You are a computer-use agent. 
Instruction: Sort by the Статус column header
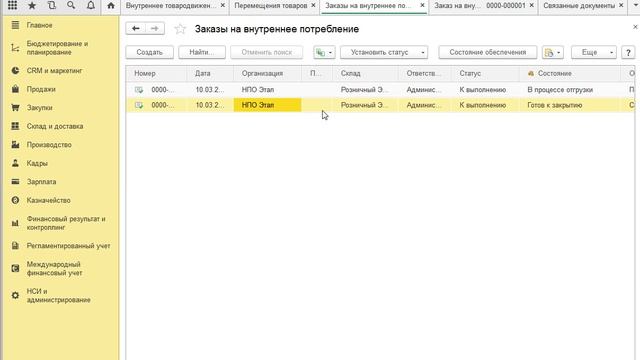485,73
